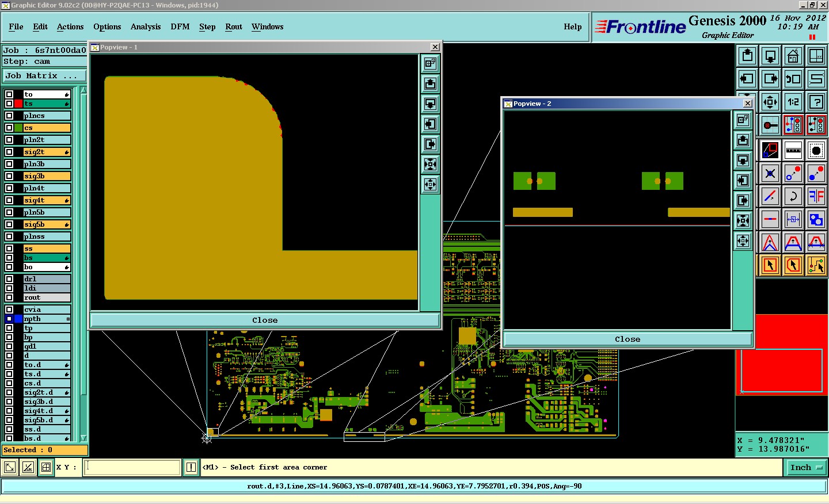Click pan down icon in Popview 2
This screenshot has height=504, width=829.
[743, 160]
